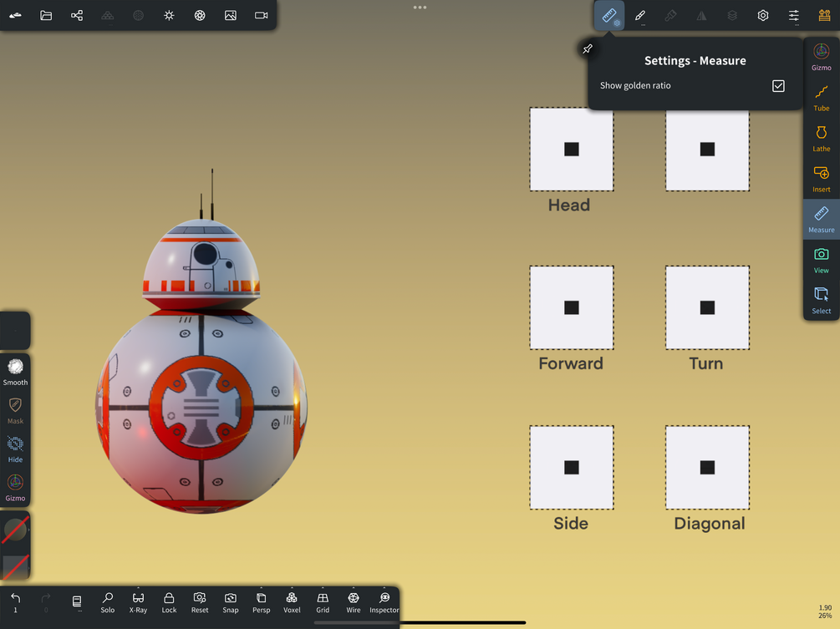The width and height of the screenshot is (840, 629).
Task: Open the Stroke brush settings menu
Action: pyautogui.click(x=640, y=16)
